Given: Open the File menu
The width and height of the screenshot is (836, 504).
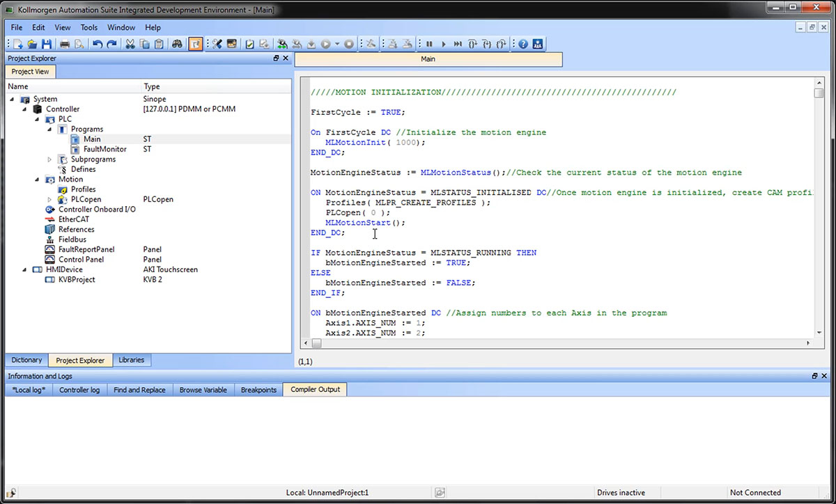Looking at the screenshot, I should [17, 28].
